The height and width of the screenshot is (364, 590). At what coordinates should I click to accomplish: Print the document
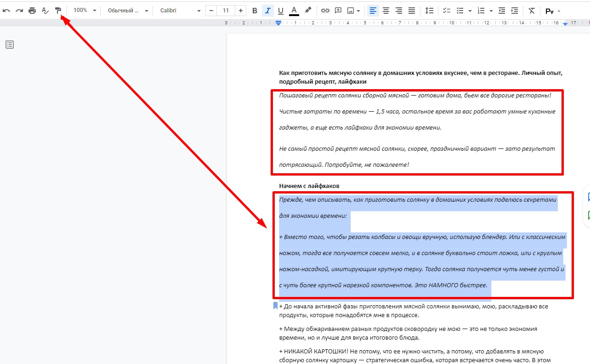click(x=32, y=11)
